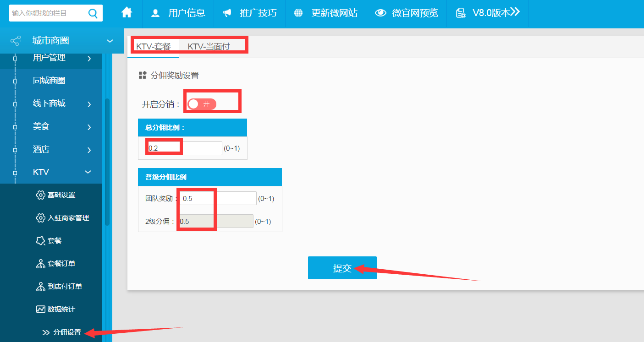This screenshot has width=644, height=342.
Task: Collapse the KTV sidebar section
Action: (x=88, y=172)
